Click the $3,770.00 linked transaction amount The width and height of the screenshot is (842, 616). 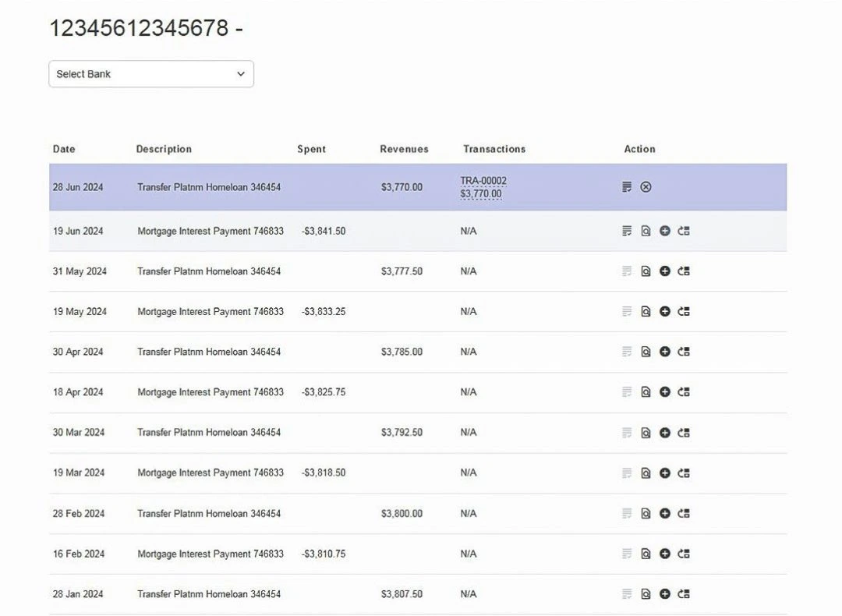[x=481, y=194]
